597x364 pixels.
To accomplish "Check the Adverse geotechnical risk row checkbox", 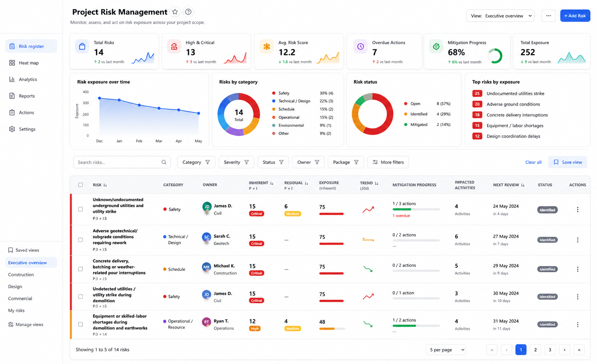I will 80,240.
